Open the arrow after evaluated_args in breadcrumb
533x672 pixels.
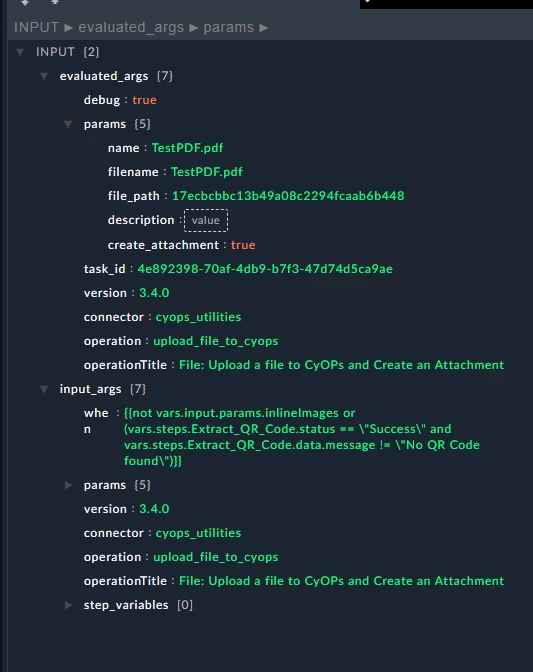(x=194, y=28)
